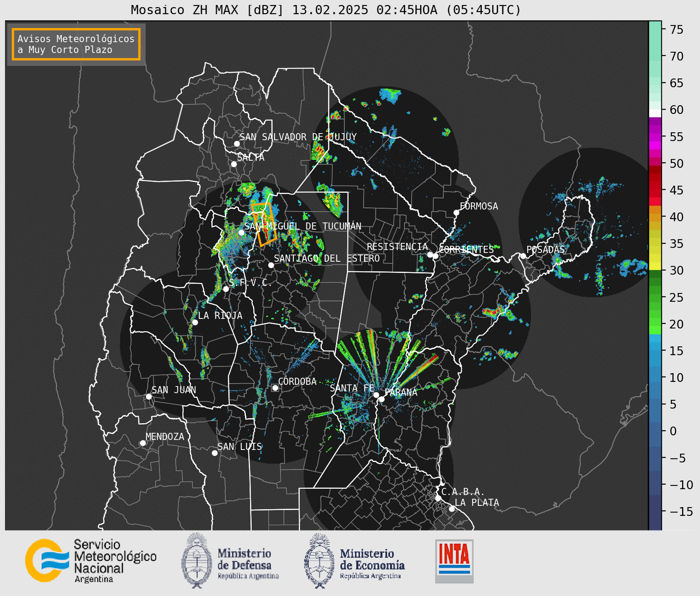
Task: Click the San Miguel de Tucumán city marker
Action: point(241,232)
